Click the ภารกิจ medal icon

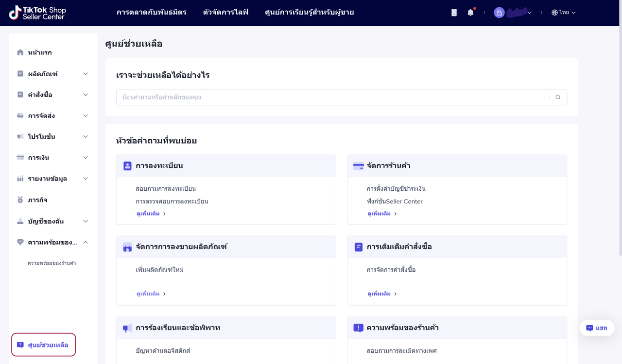point(20,200)
